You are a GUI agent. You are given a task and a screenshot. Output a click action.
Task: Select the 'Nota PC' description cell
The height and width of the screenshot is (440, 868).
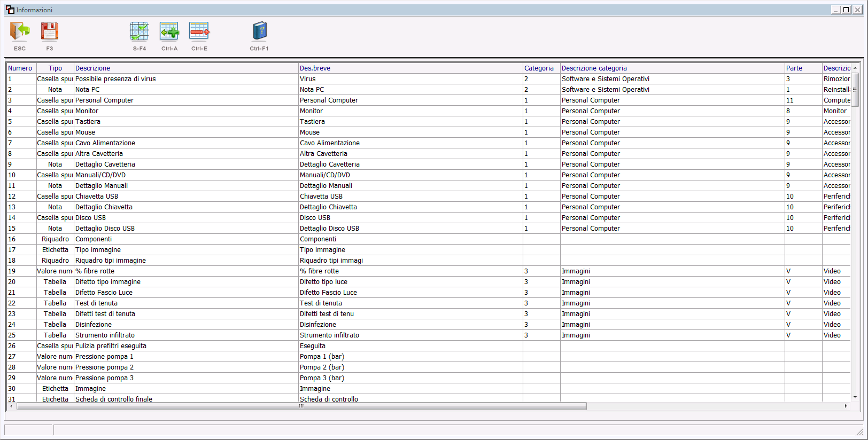coord(186,90)
